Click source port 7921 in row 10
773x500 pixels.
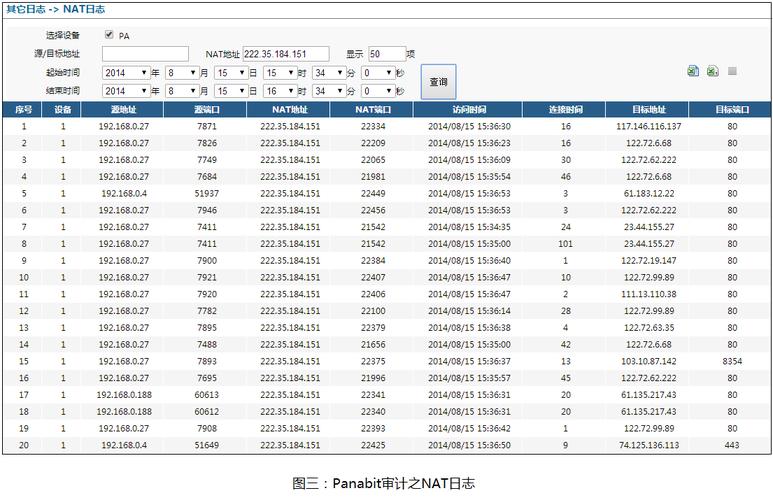[207, 277]
